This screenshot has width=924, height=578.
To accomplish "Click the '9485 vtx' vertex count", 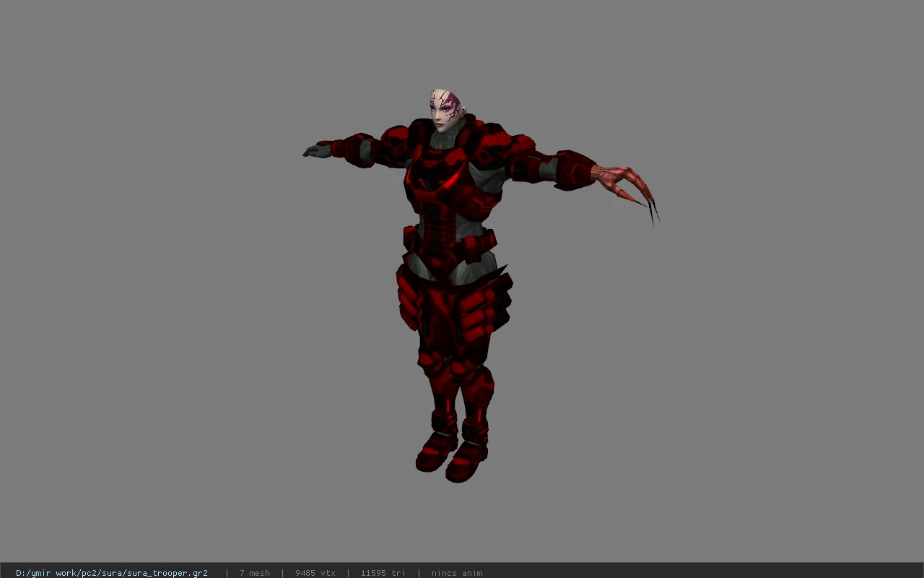I will pos(315,573).
